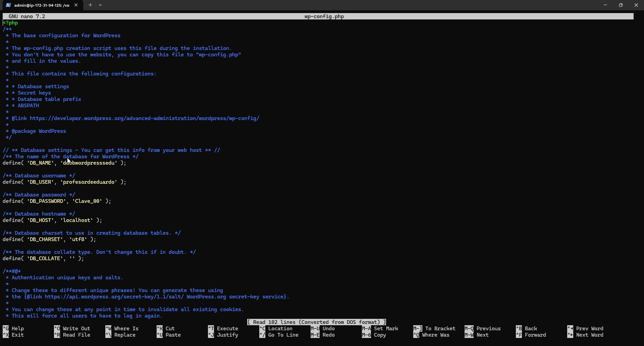The width and height of the screenshot is (644, 346).
Task: Click the ^X Exit shortcut label
Action: [x=13, y=335]
